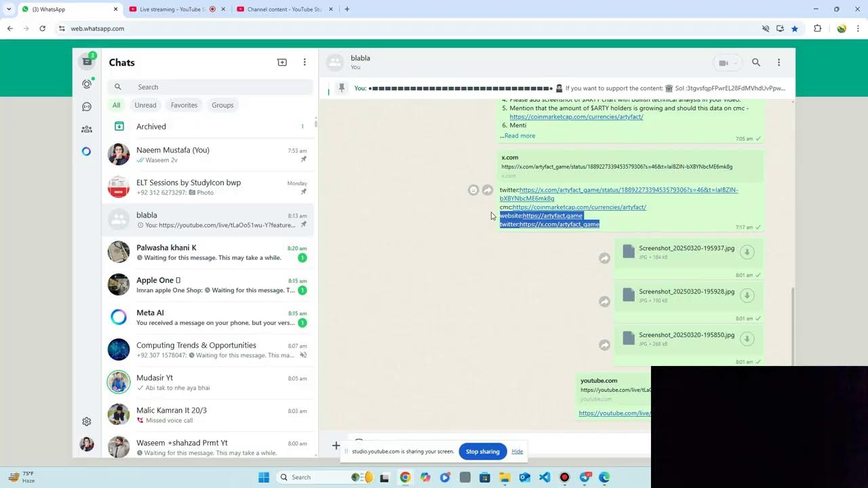The width and height of the screenshot is (868, 488).
Task: Bookmark this page with star icon
Action: click(x=795, y=28)
